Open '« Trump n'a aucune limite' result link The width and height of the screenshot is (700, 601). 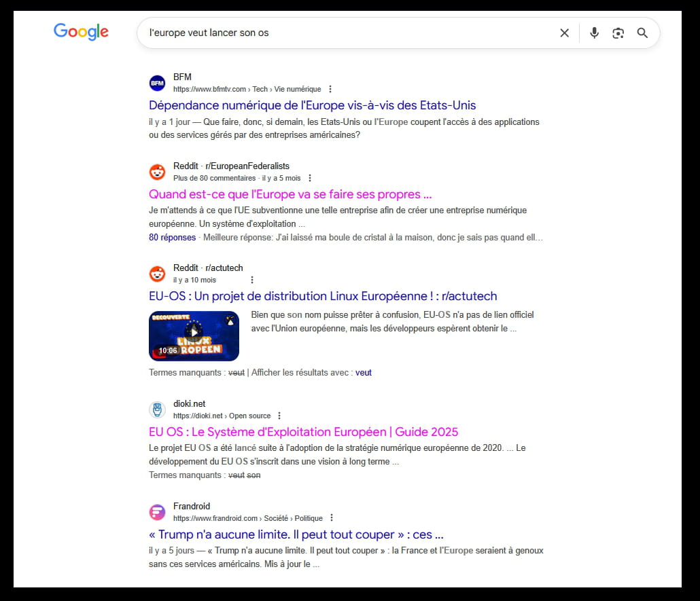296,534
